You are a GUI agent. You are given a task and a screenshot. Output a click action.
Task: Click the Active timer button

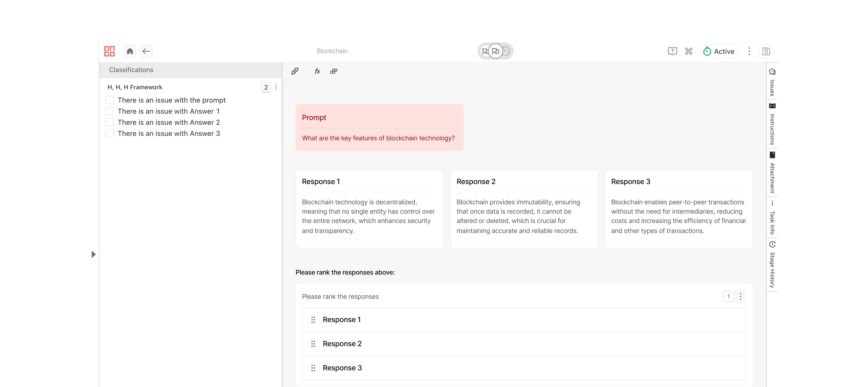(719, 51)
